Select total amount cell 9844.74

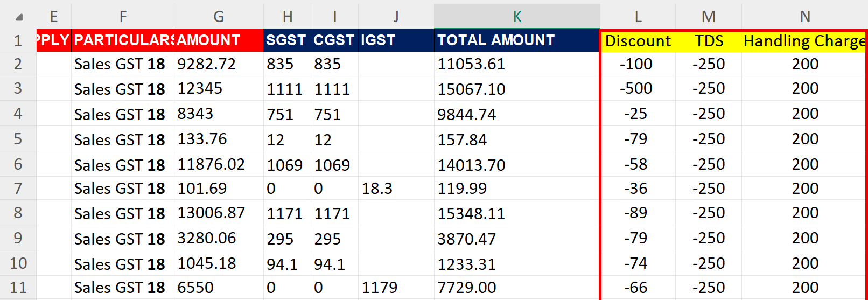point(517,114)
